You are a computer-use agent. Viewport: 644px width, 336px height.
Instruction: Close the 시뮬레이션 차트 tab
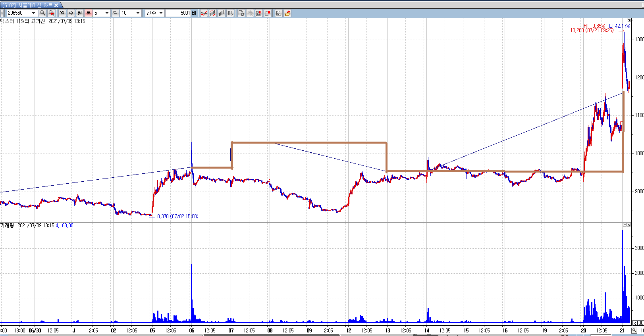click(x=56, y=5)
